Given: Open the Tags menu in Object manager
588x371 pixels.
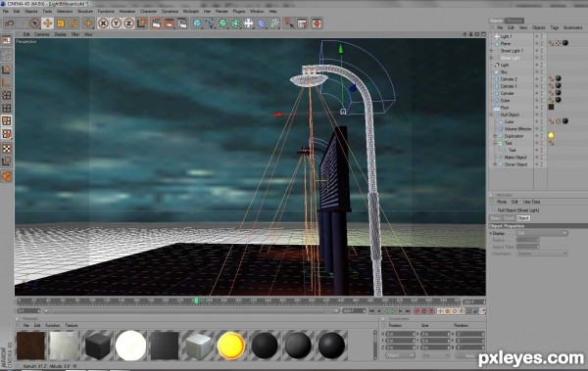Looking at the screenshot, I should click(555, 27).
